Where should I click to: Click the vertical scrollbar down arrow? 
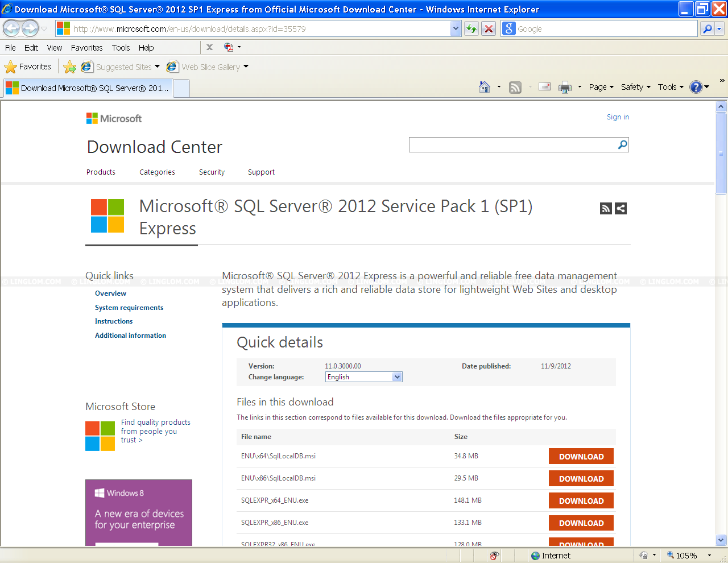[721, 540]
